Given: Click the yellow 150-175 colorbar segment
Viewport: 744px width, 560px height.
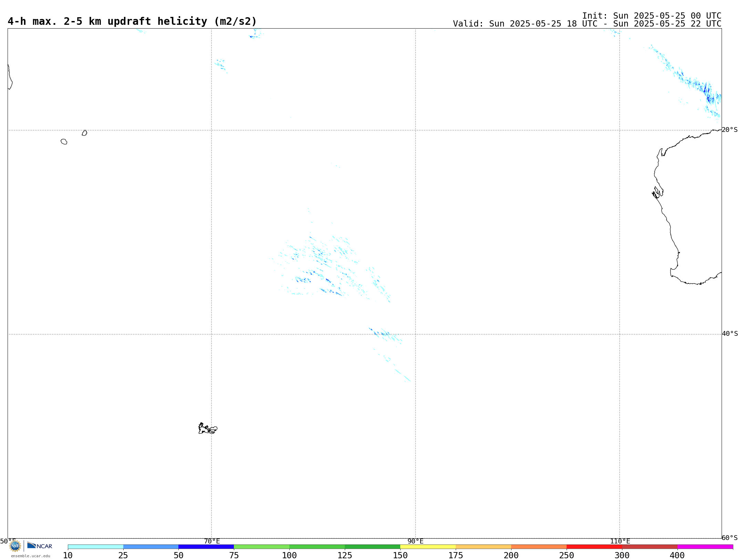Looking at the screenshot, I should coord(428,547).
